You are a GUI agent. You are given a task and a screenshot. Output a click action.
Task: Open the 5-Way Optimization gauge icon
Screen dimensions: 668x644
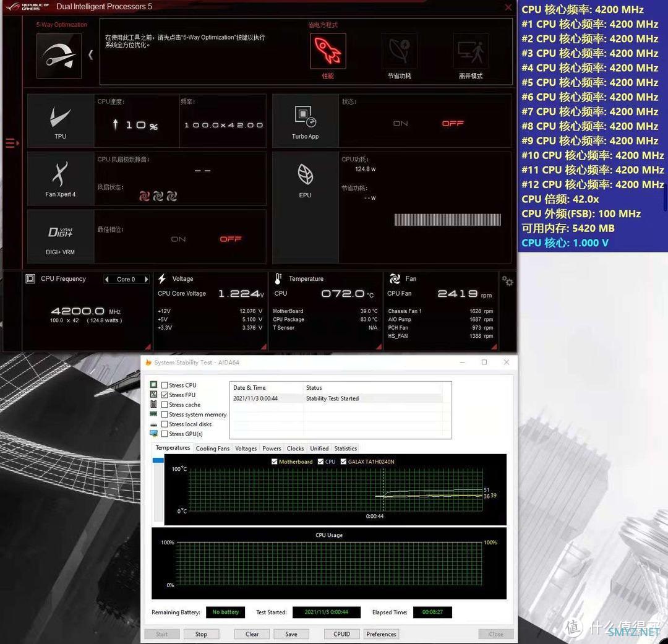tap(59, 56)
